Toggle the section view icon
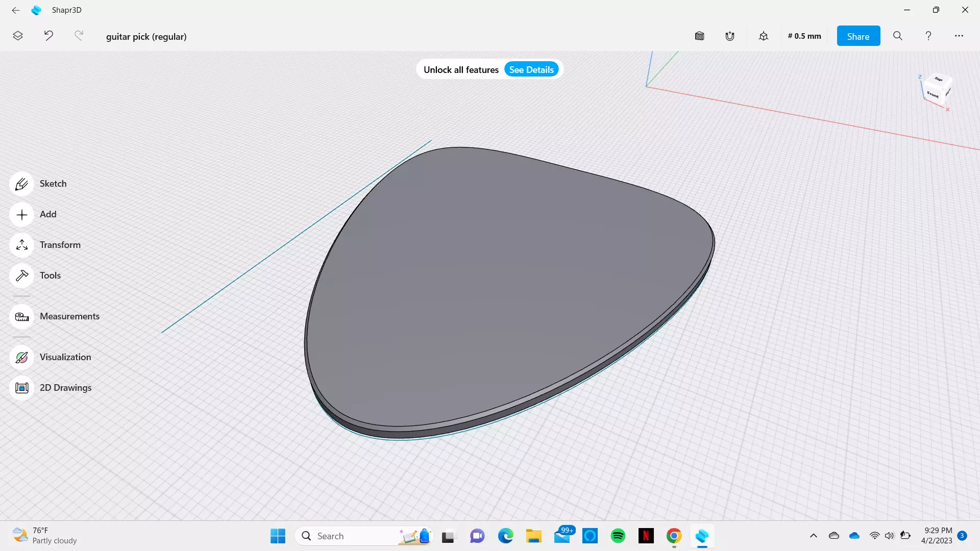980x551 pixels. [699, 36]
